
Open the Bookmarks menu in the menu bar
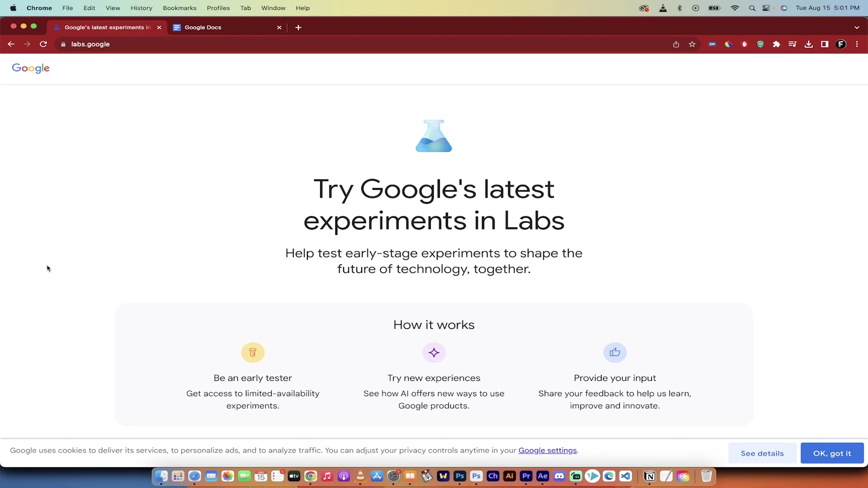(x=179, y=8)
